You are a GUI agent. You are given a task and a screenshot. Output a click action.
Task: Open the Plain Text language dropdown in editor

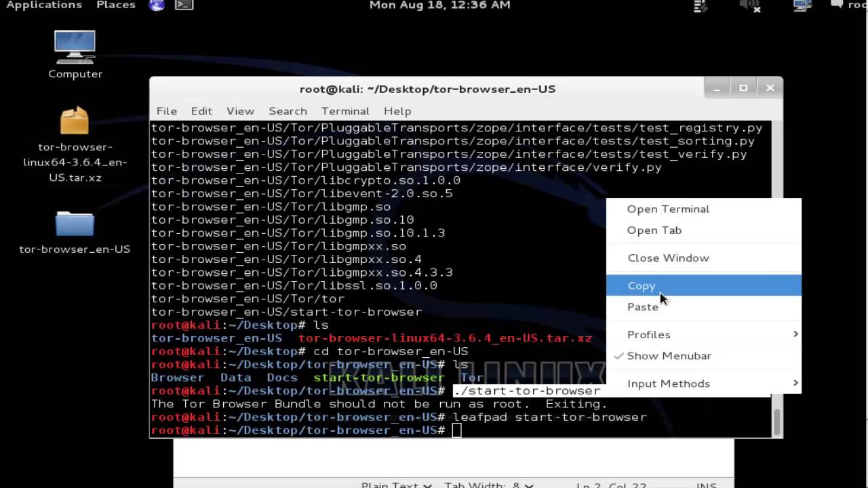[397, 485]
